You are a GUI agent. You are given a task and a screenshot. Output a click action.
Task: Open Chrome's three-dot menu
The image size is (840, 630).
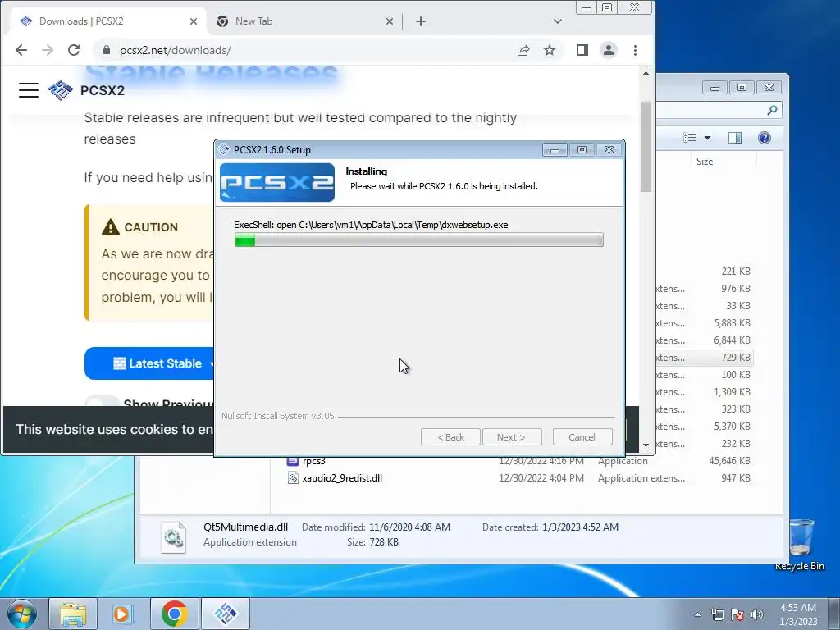pos(636,50)
